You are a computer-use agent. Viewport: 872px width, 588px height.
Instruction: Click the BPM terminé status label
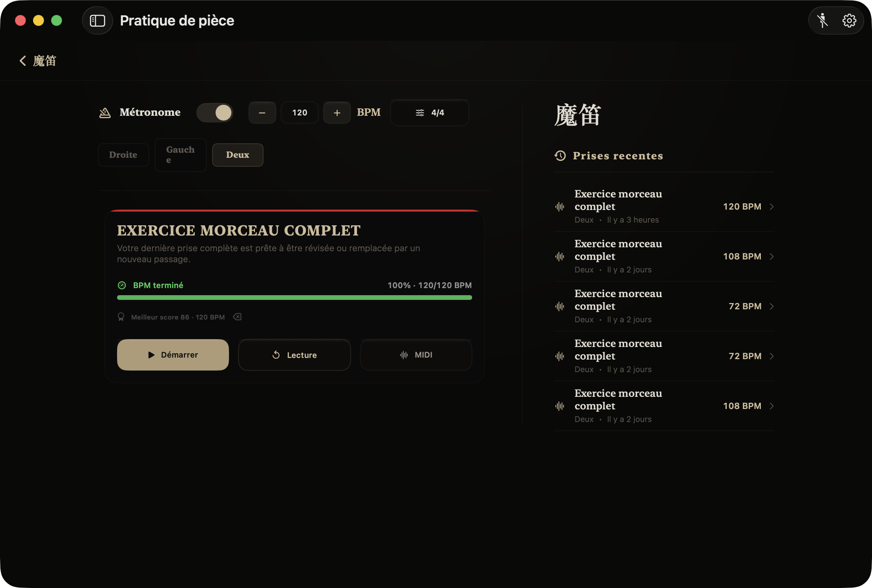(158, 285)
